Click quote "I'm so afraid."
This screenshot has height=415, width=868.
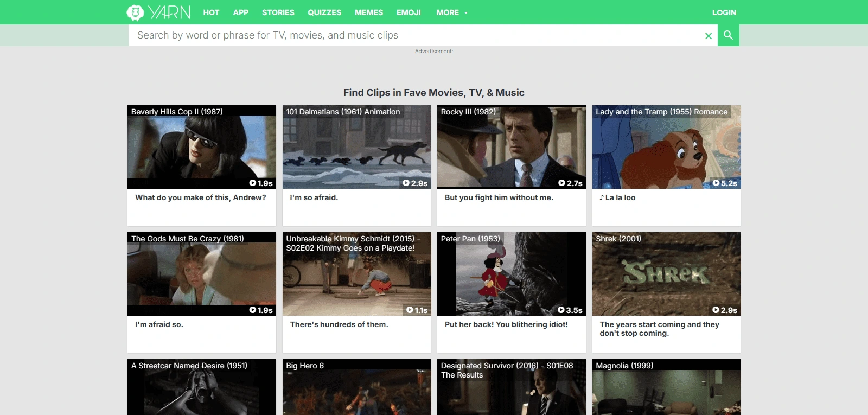314,197
